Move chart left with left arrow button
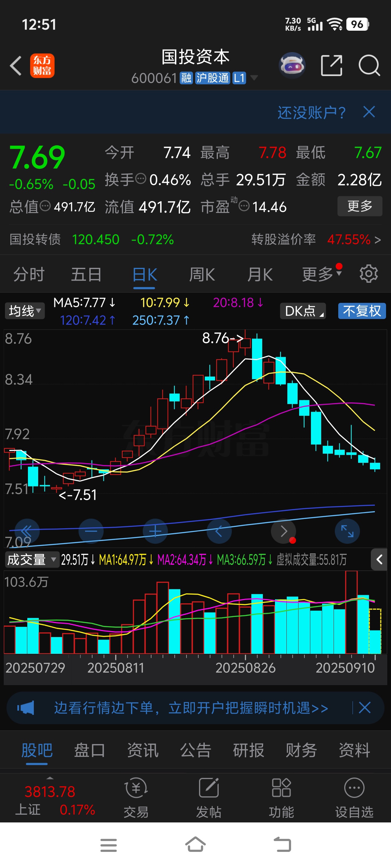Viewport: 391px width, 868px height. (x=219, y=531)
